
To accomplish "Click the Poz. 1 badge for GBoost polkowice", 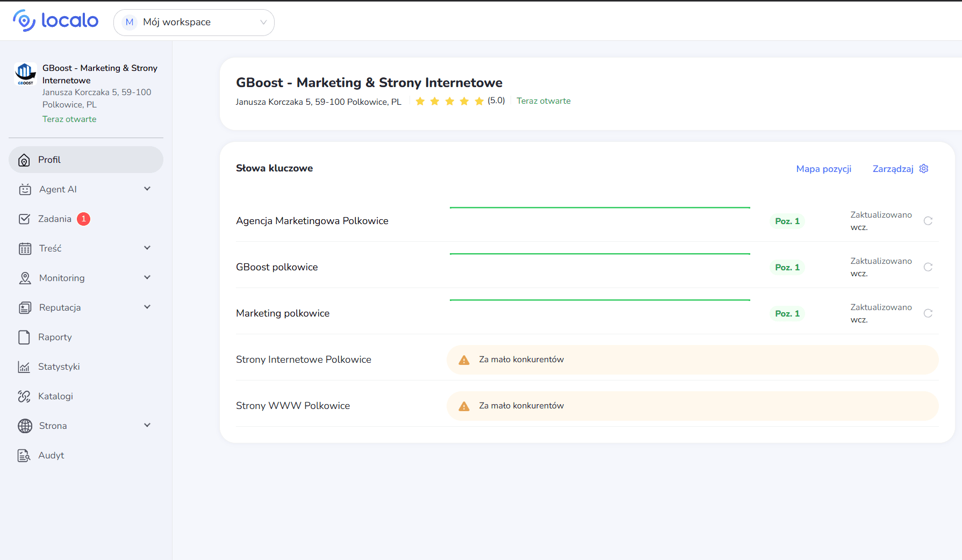I will pyautogui.click(x=787, y=267).
